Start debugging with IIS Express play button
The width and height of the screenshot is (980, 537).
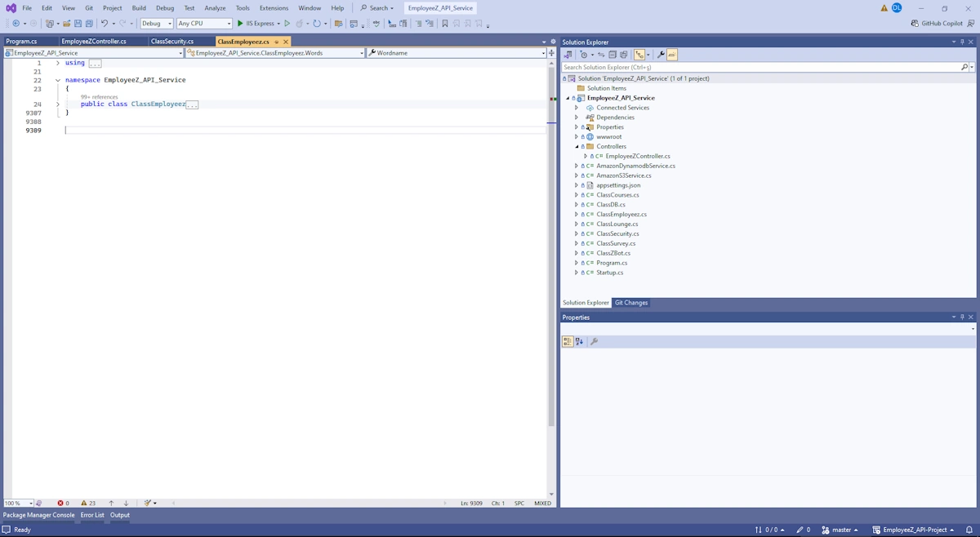tap(260, 24)
